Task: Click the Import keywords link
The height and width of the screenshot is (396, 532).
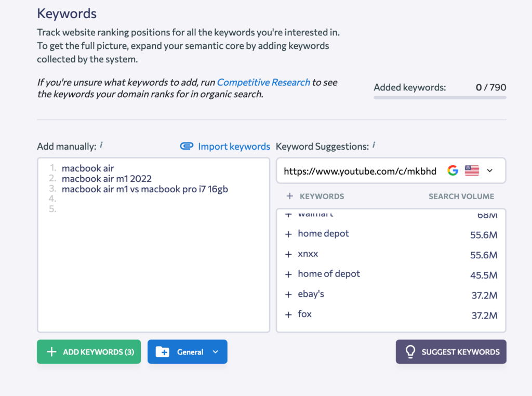Action: (x=234, y=146)
